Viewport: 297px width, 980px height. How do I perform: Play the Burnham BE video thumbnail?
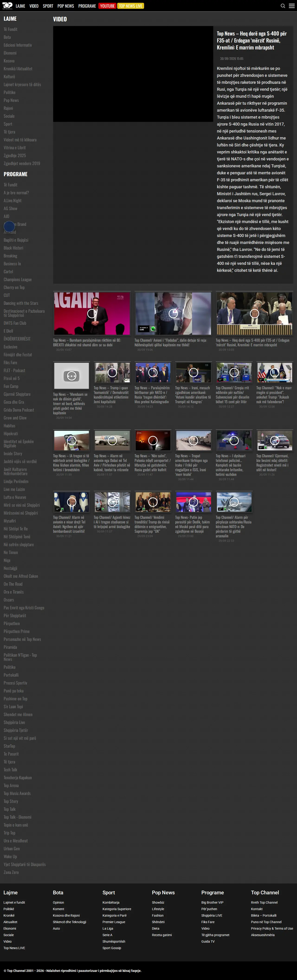[x=92, y=314]
